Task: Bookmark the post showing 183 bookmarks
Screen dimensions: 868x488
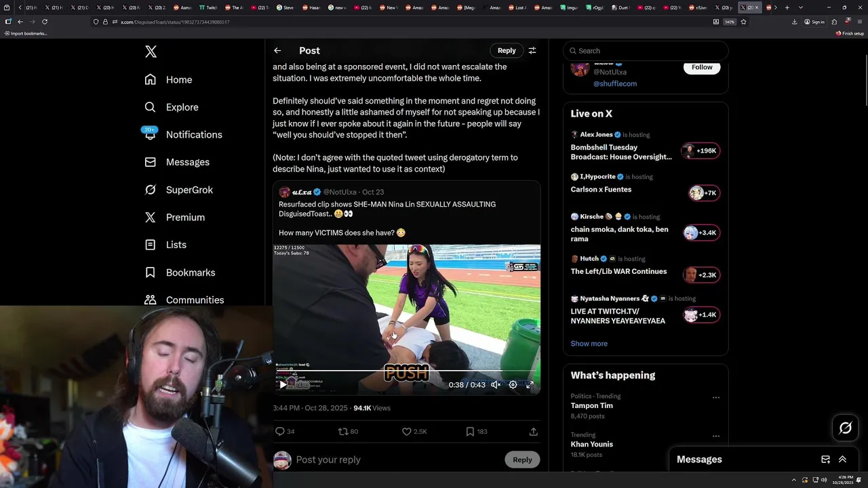Action: pyautogui.click(x=476, y=431)
